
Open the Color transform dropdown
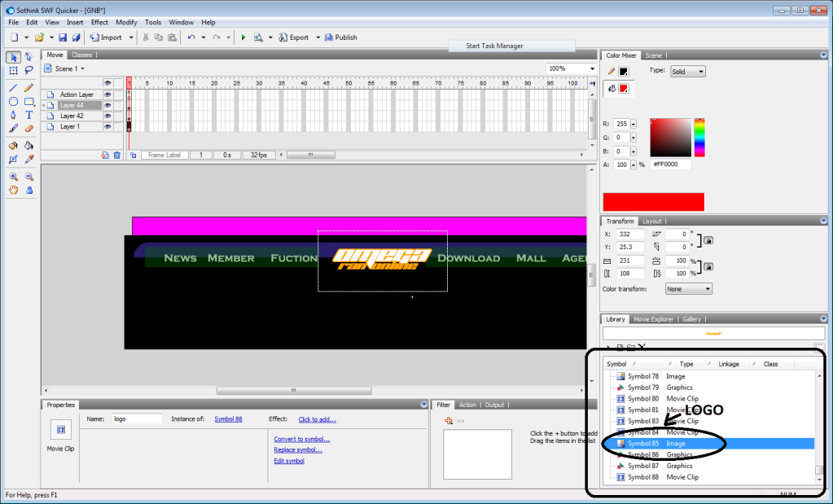(688, 288)
